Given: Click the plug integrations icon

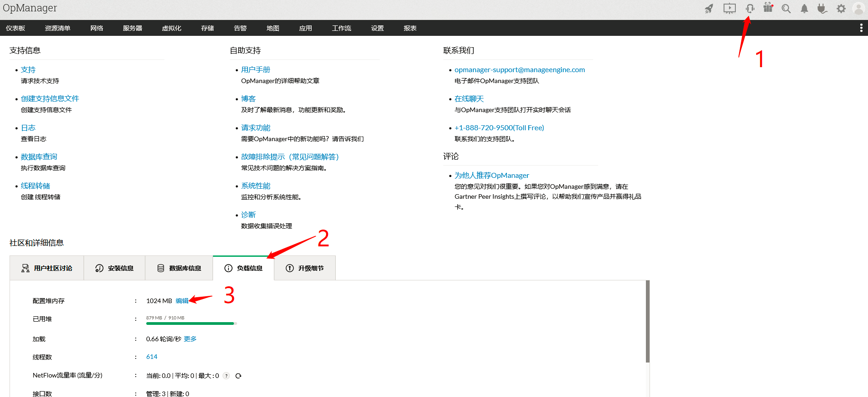Looking at the screenshot, I should [x=822, y=9].
